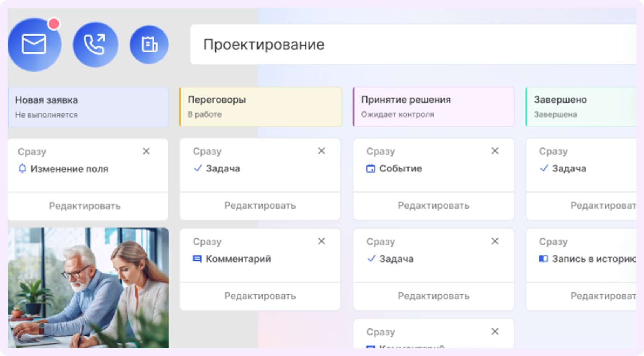This screenshot has width=644, height=356.
Task: Click checkmark icon of Задача in Переговоры
Action: click(x=198, y=168)
